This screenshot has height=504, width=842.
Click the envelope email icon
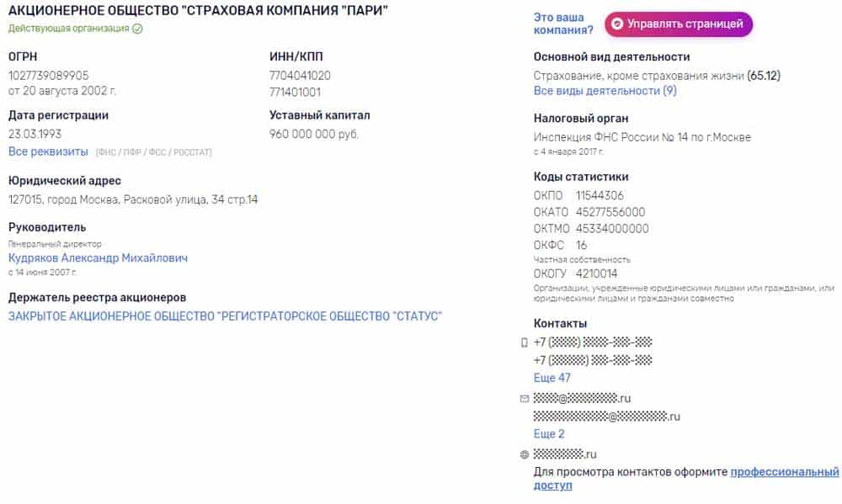click(x=525, y=399)
